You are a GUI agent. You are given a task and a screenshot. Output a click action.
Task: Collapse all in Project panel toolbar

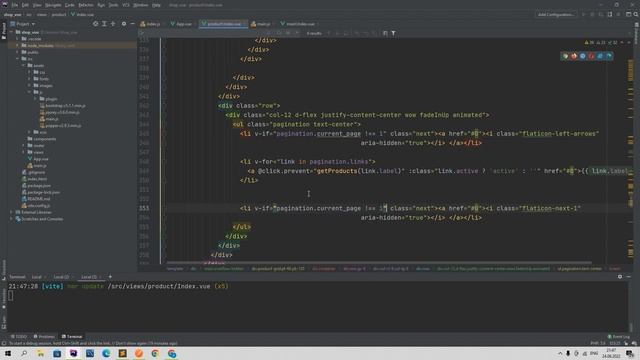tap(113, 24)
